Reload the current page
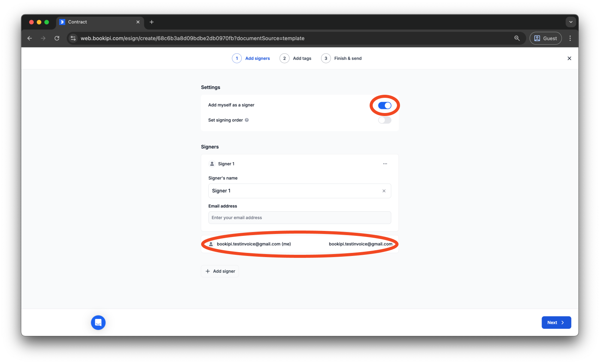 (x=57, y=38)
